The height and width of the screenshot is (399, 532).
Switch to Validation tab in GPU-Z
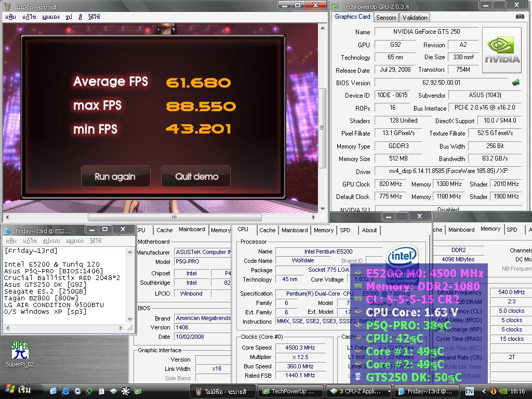[415, 18]
